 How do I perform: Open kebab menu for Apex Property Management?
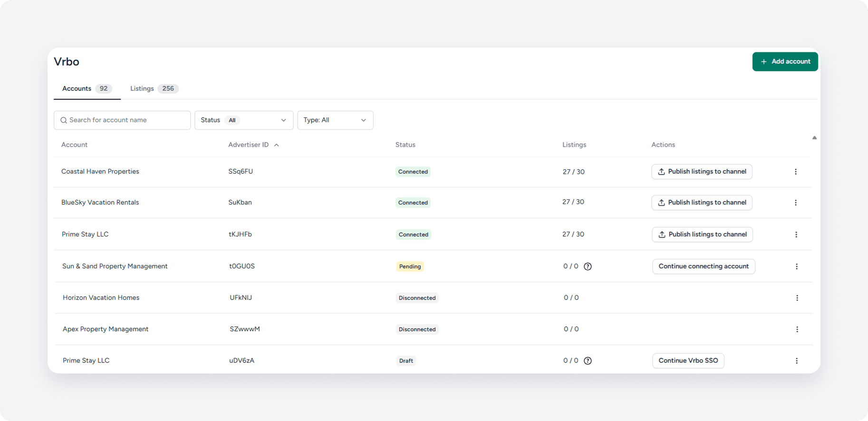[x=797, y=329]
